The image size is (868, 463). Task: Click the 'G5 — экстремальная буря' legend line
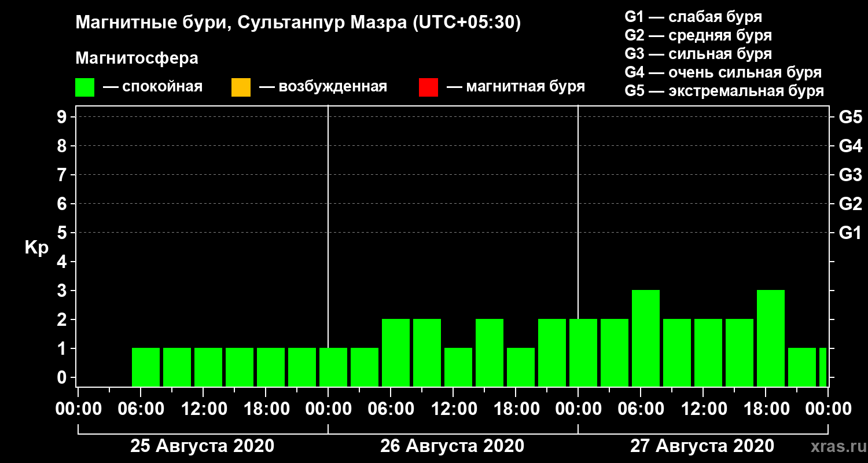tap(724, 91)
